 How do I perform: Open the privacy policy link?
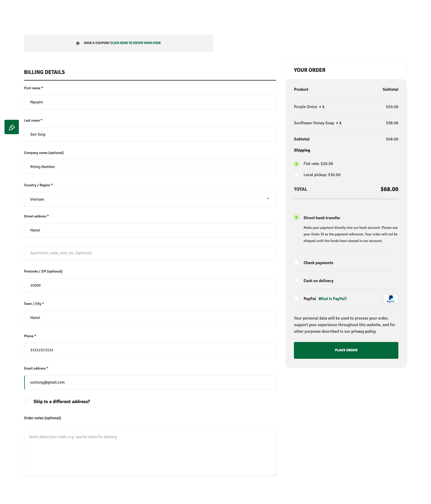pos(364,332)
